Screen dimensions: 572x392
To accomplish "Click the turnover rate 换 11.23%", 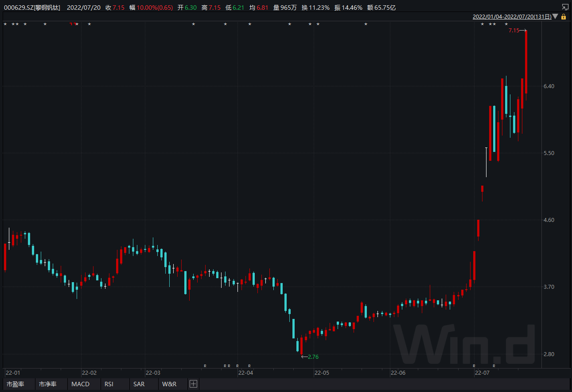I will (x=315, y=8).
